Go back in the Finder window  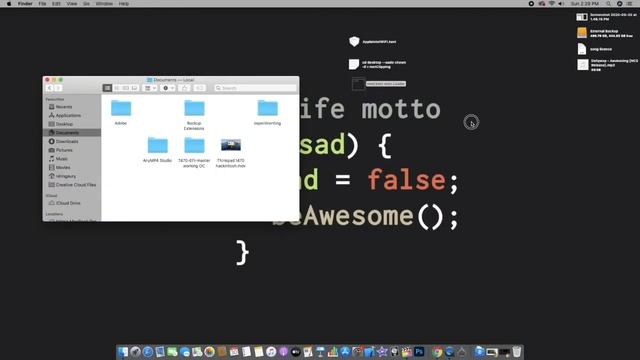pyautogui.click(x=49, y=88)
